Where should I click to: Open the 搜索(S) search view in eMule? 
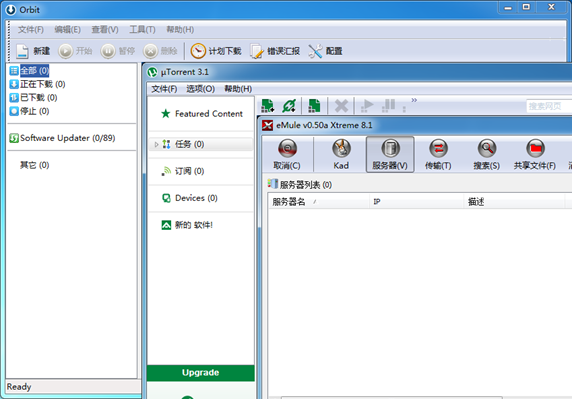click(x=487, y=155)
